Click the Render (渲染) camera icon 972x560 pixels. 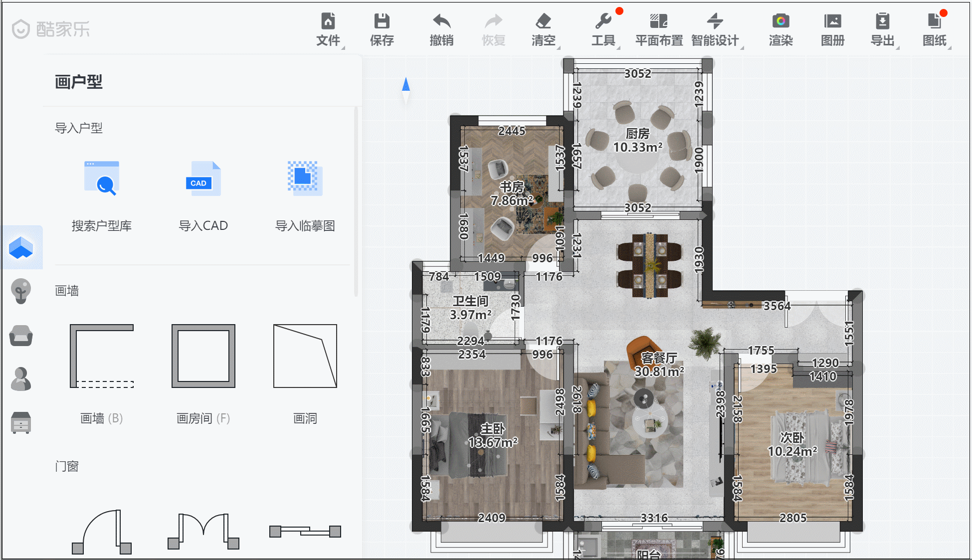[x=780, y=22]
